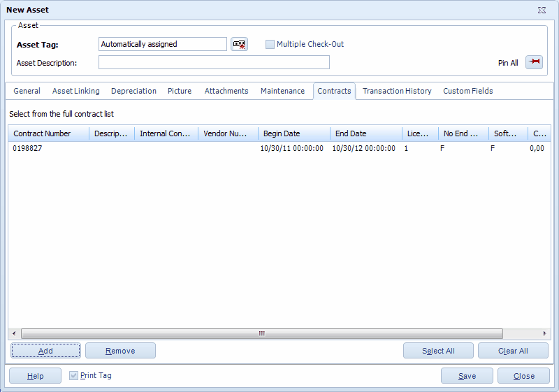559x392 pixels.
Task: Click the barcode icon beside Asset Tag
Action: pyautogui.click(x=240, y=44)
